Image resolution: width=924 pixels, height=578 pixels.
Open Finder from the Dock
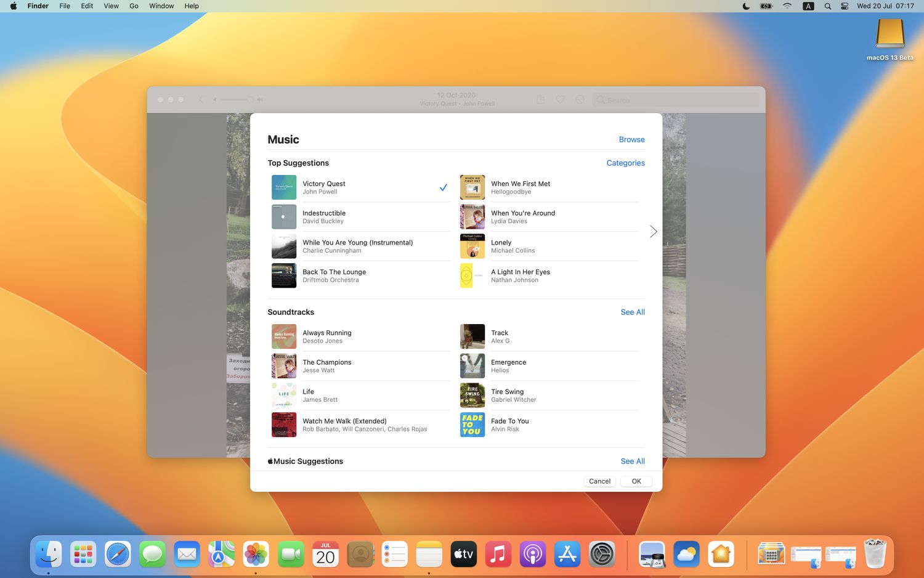click(49, 555)
